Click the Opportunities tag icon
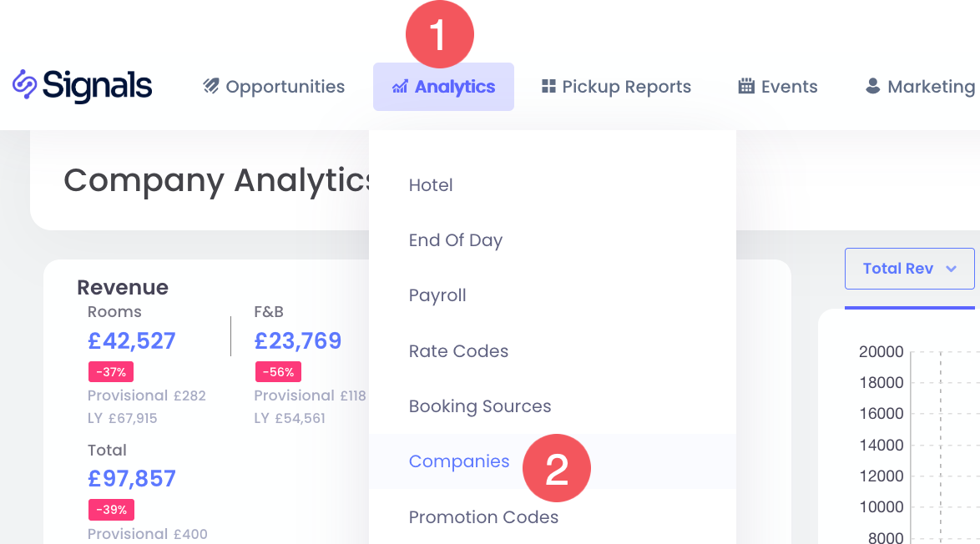The image size is (980, 544). click(x=211, y=86)
